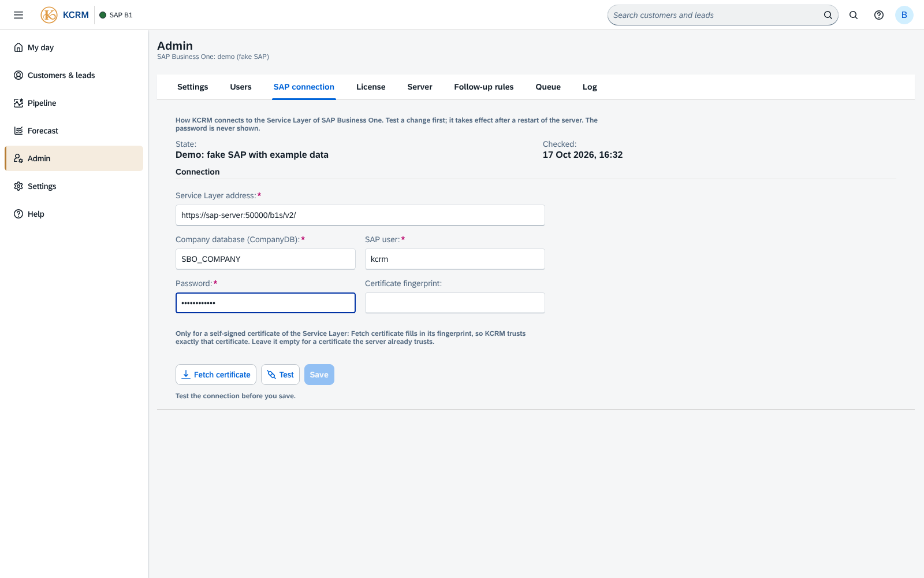Open the standalone search icon in header
Image resolution: width=924 pixels, height=578 pixels.
point(854,15)
